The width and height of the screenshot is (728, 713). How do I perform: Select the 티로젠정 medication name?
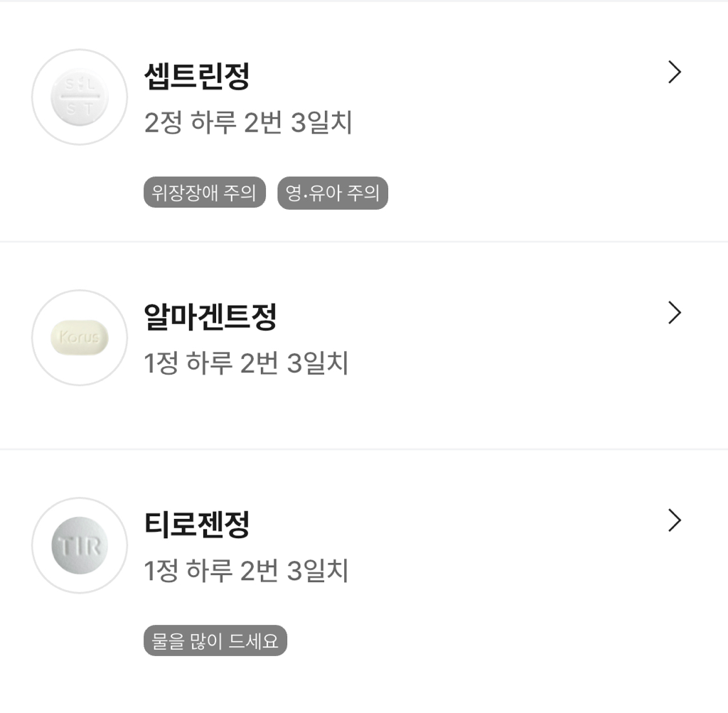(196, 524)
